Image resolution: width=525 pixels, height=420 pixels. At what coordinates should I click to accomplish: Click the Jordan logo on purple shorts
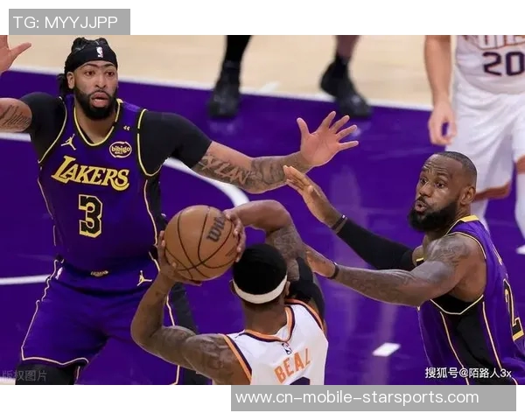coord(144,278)
